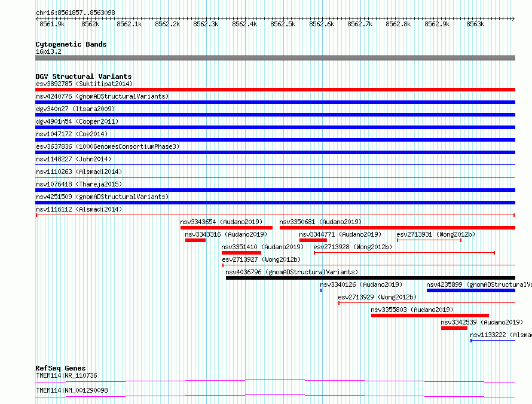
Task: Click the 8562.5k ruler tick label
Action: tap(283, 24)
